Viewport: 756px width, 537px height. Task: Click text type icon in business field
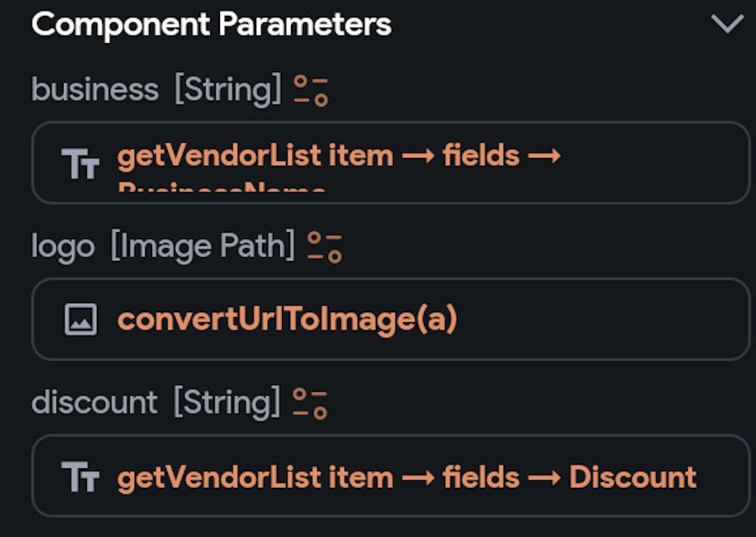click(80, 163)
